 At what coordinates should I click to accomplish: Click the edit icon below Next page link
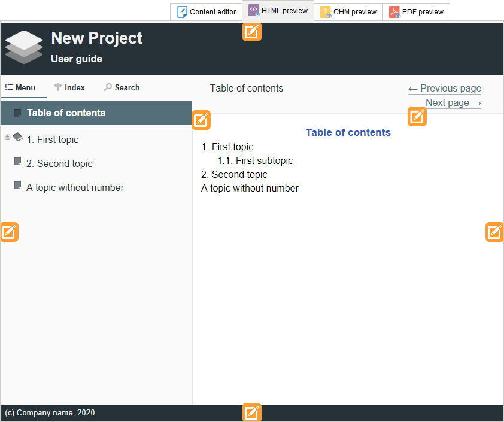click(417, 116)
